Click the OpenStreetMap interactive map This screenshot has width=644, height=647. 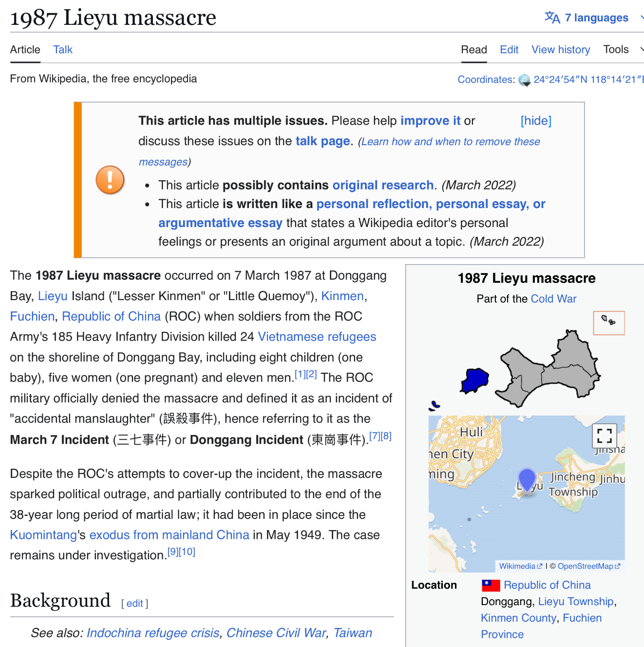click(x=527, y=494)
